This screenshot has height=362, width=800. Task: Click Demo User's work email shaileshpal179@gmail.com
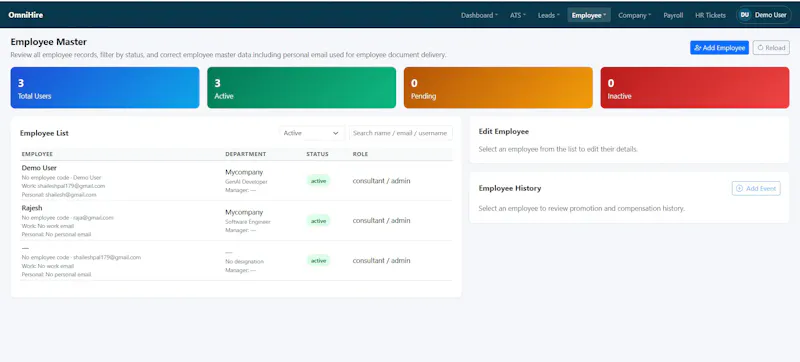tap(71, 186)
